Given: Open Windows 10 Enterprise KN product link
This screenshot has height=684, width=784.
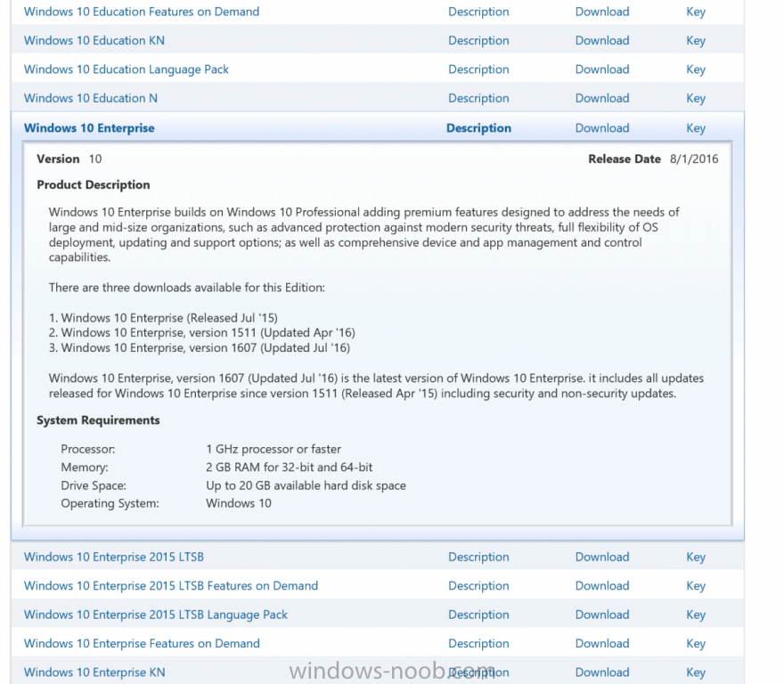Looking at the screenshot, I should pos(94,672).
